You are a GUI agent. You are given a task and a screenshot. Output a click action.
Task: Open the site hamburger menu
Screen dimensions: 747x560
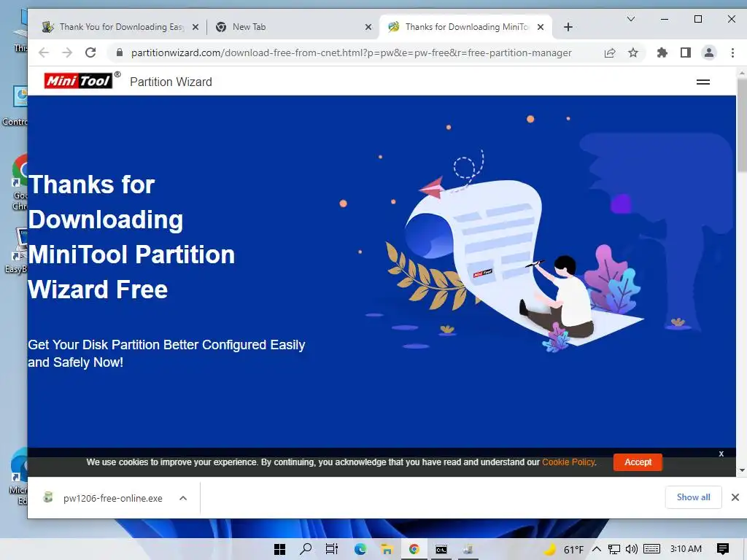point(703,82)
